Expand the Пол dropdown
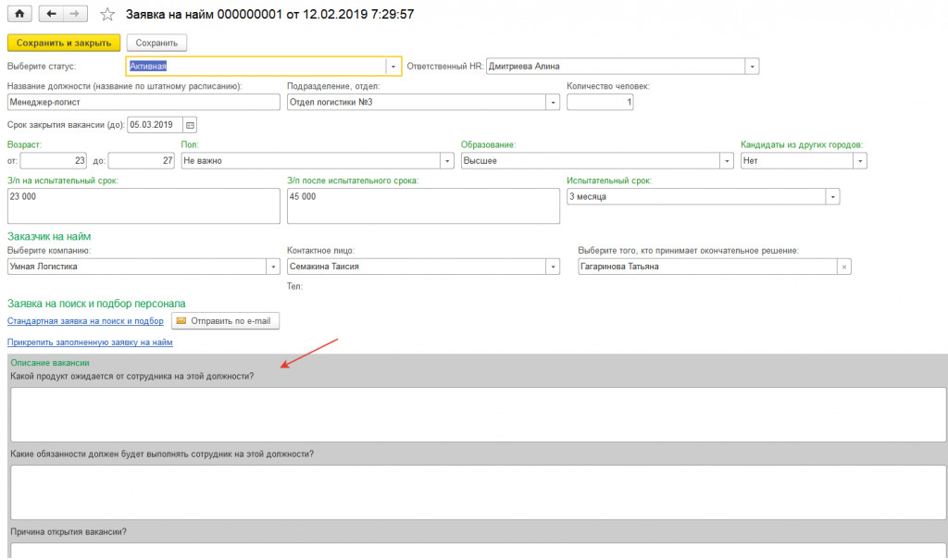Screen dimensions: 948x560 click(x=447, y=161)
